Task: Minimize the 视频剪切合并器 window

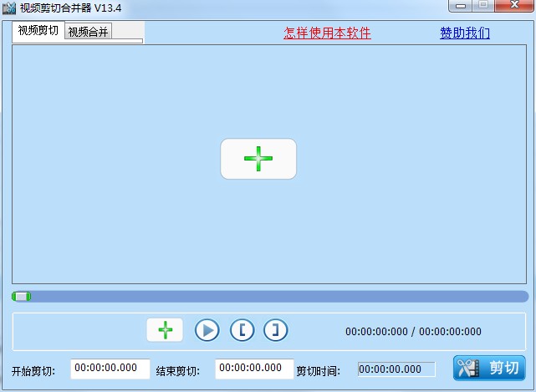Action: coord(460,6)
